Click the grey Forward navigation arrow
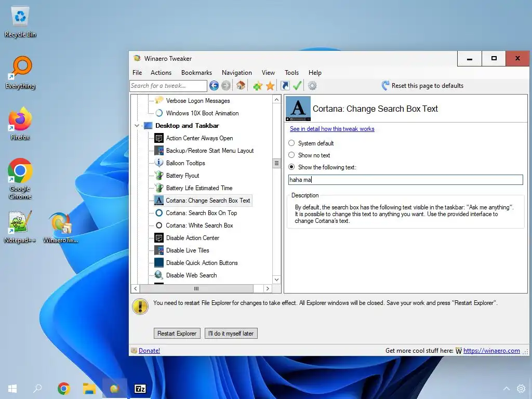Image resolution: width=532 pixels, height=399 pixels. click(x=225, y=86)
